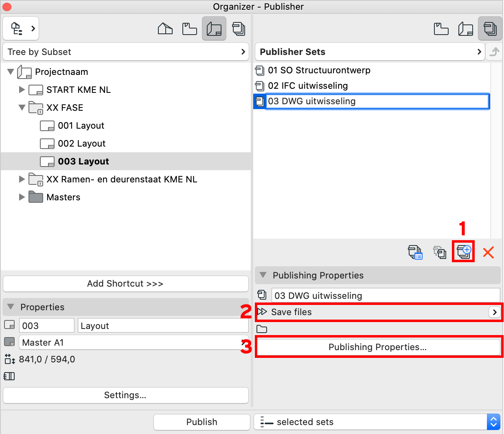Edit the layout ID field 003
This screenshot has width=504, height=434.
(47, 326)
